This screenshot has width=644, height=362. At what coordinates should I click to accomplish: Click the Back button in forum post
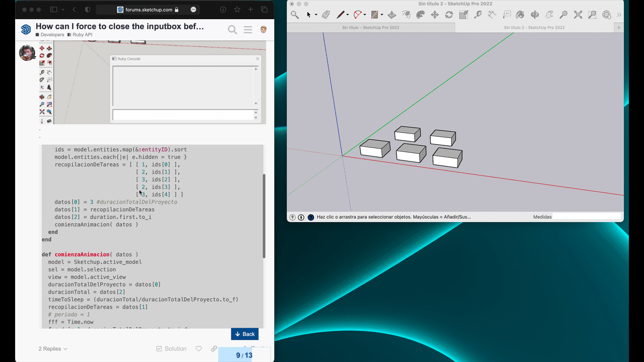click(x=245, y=334)
